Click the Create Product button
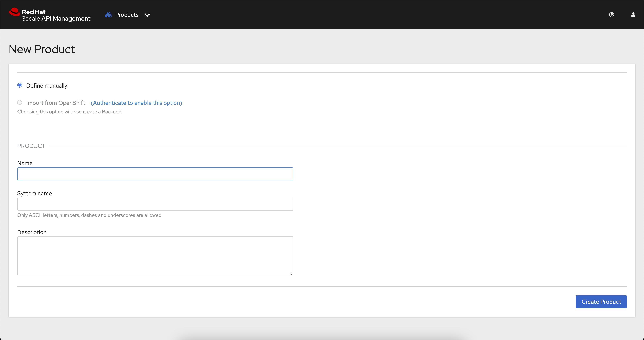Screen dimensions: 644x340 601,302
